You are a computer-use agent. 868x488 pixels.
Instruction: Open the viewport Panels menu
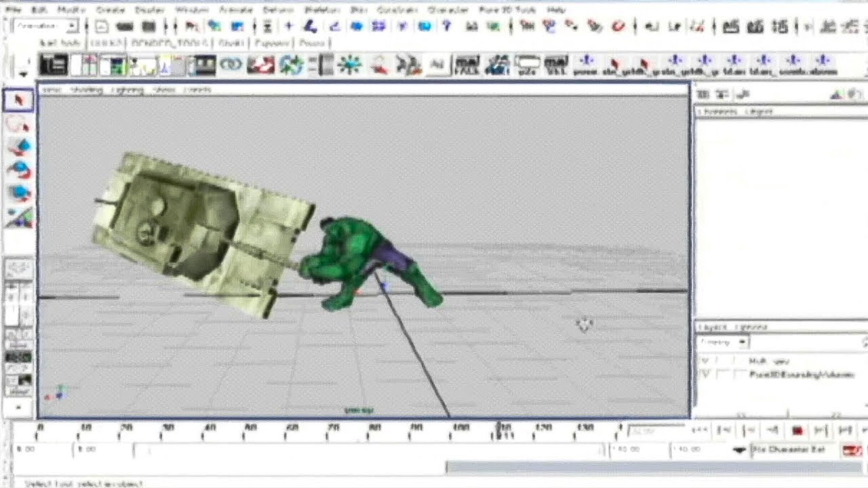point(197,89)
